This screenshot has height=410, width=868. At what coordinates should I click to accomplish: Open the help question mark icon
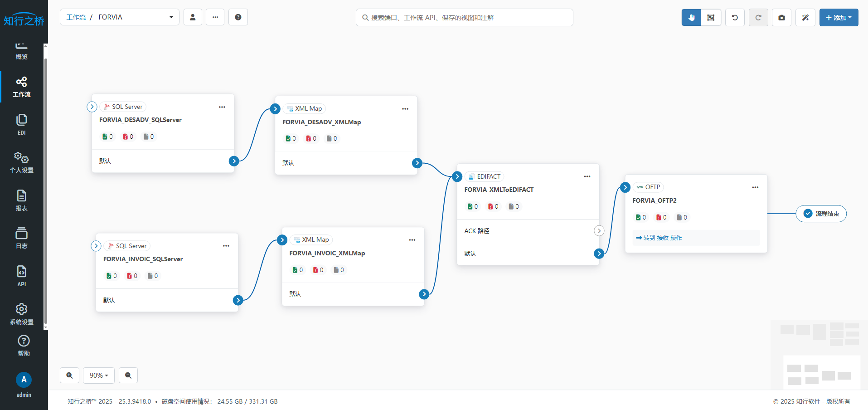238,17
